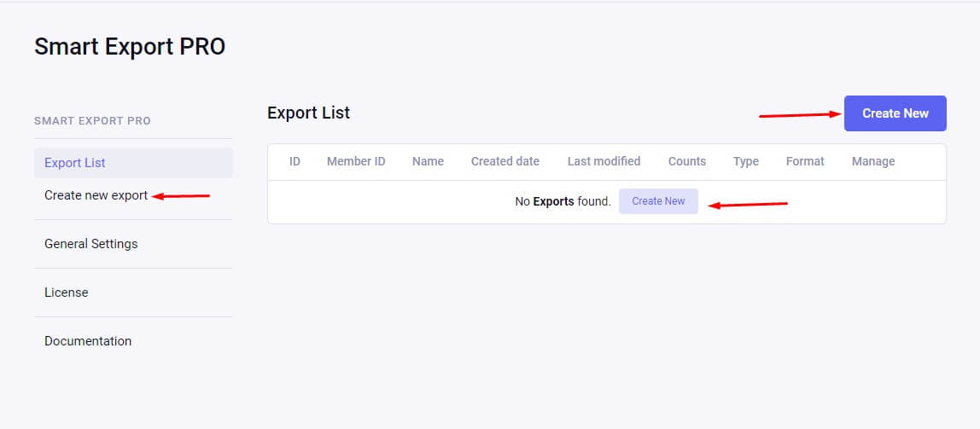Select the Type column header

click(746, 161)
